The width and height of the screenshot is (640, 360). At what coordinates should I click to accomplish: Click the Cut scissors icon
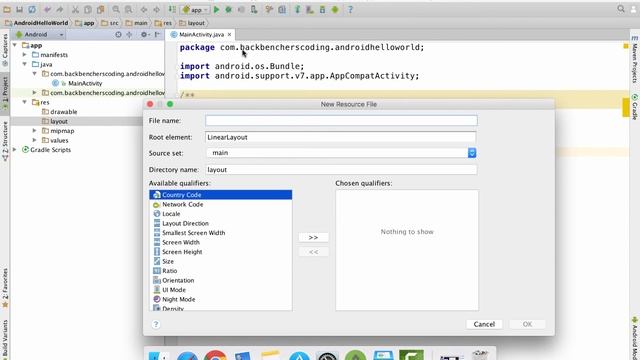coord(75,9)
